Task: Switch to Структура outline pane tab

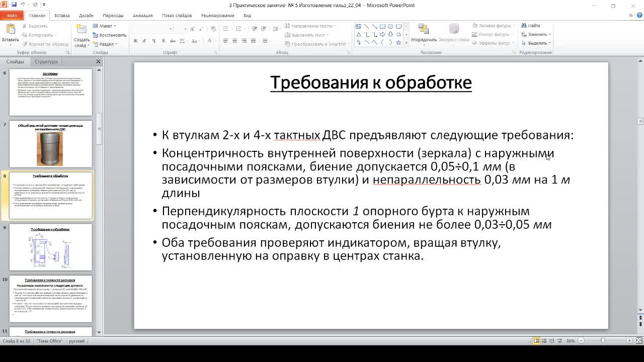Action: pos(46,61)
